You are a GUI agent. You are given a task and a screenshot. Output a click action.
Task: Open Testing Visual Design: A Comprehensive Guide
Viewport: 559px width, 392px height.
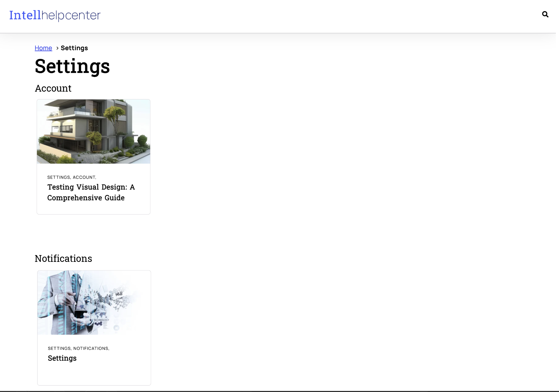point(91,192)
